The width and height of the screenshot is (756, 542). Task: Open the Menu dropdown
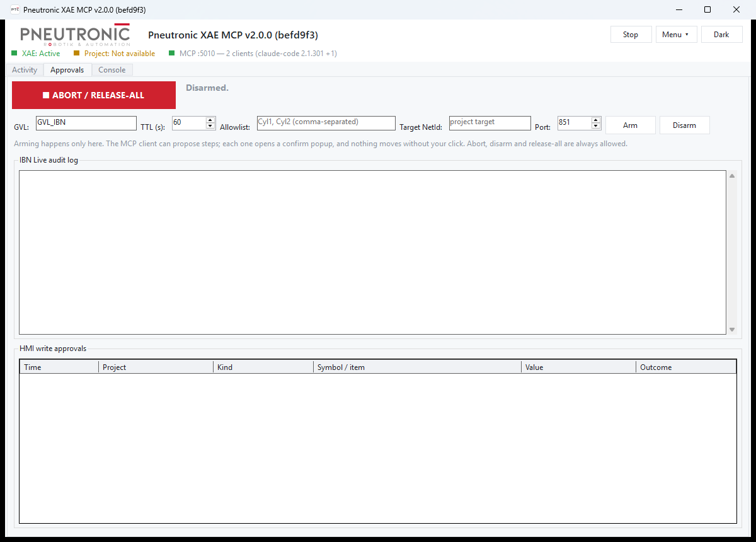676,35
